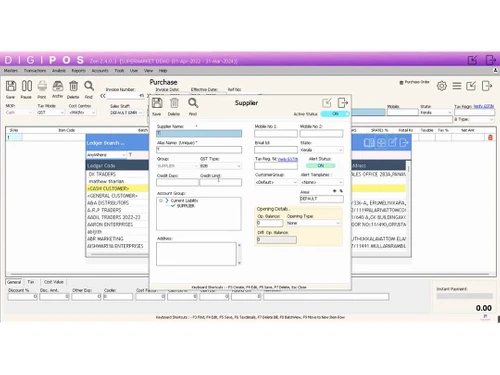Viewport: 500px width, 375px height.
Task: Toggle the Alert Status switch
Action: tap(320, 166)
